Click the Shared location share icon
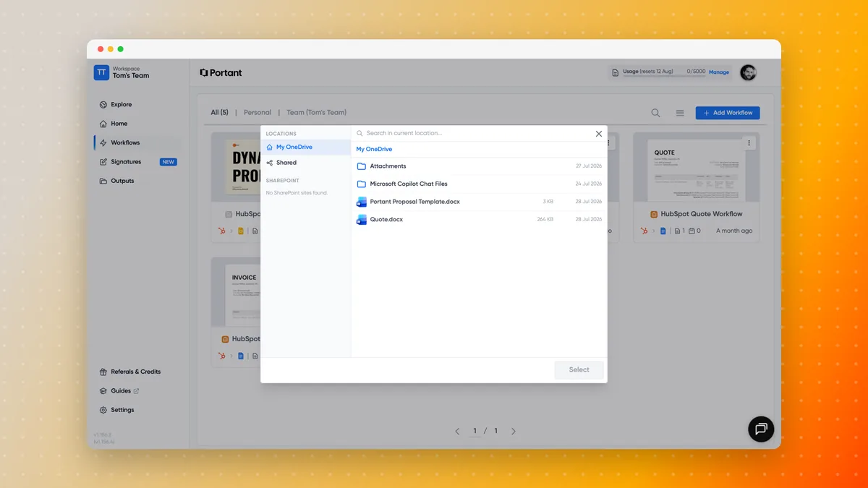The image size is (868, 488). coord(270,163)
